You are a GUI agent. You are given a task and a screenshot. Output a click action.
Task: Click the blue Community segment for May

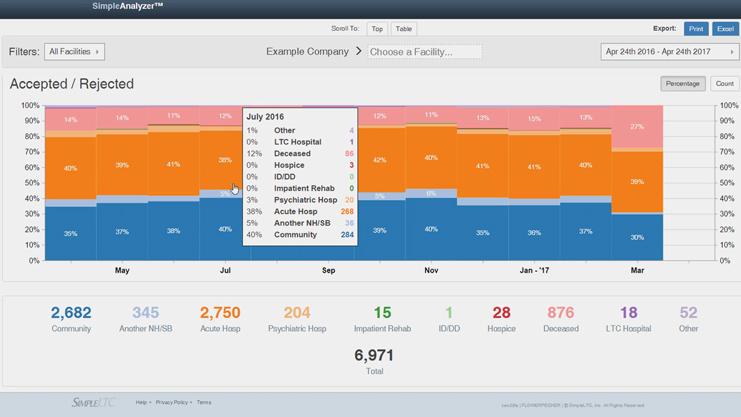[122, 232]
